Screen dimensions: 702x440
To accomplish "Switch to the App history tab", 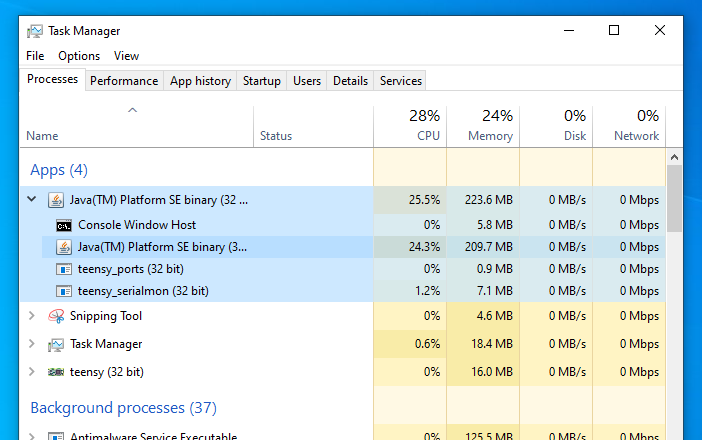I will click(200, 81).
